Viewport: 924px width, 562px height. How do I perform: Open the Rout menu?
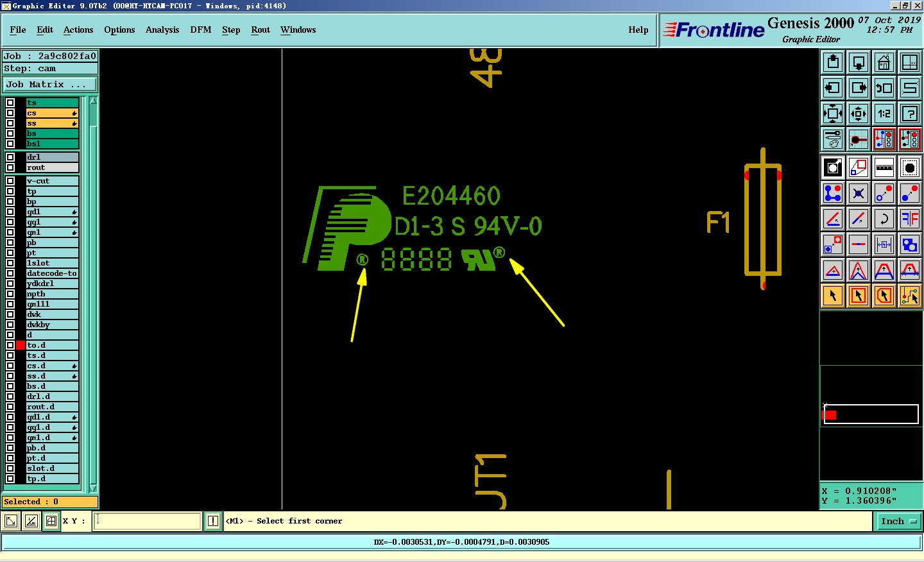click(x=261, y=30)
